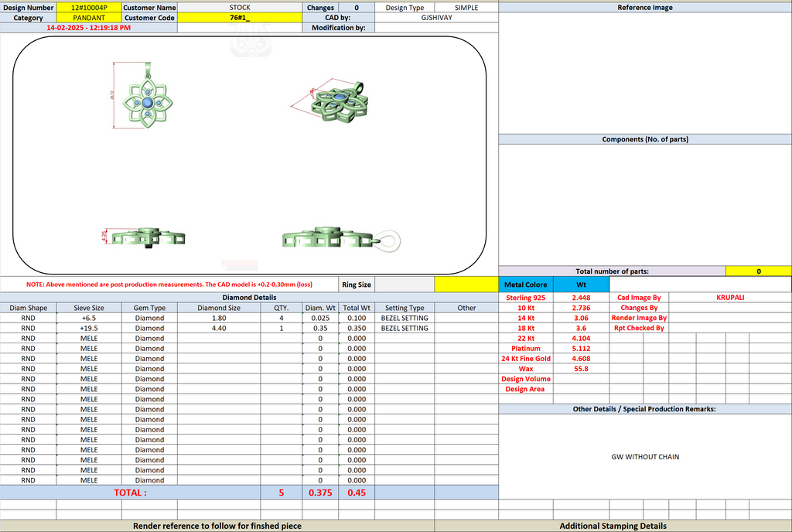Viewport: 792px width, 532px height.
Task: Select the 22 Kt weight 4.104
Action: pos(581,338)
